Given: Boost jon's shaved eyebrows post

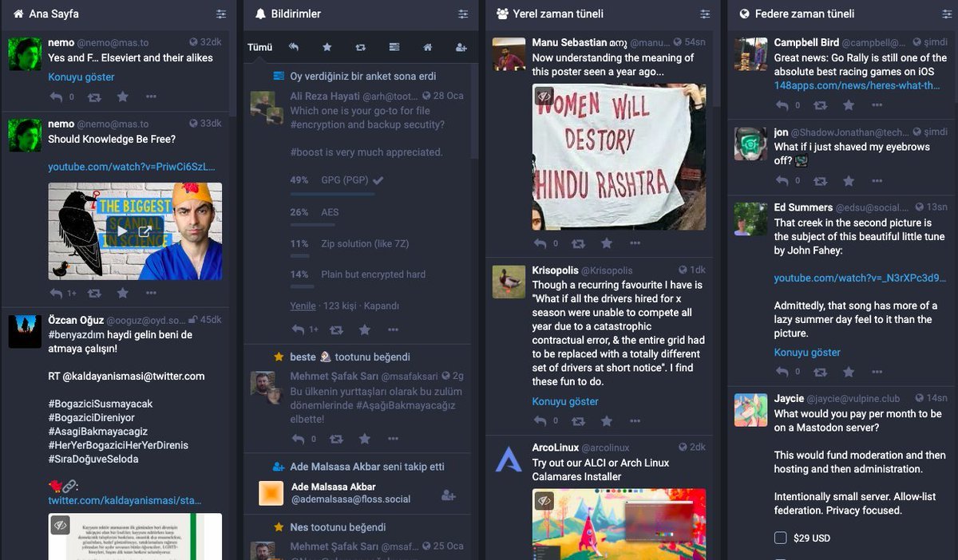Looking at the screenshot, I should (821, 181).
